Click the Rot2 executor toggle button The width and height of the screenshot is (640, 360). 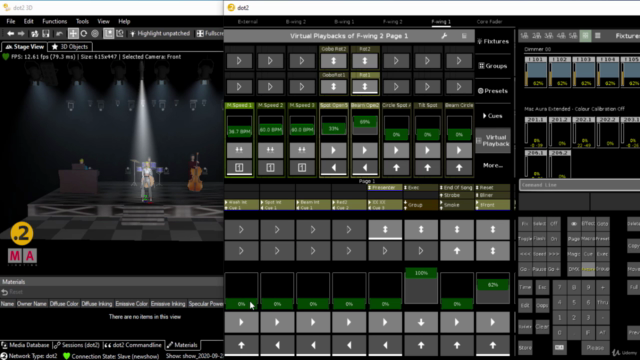click(365, 61)
